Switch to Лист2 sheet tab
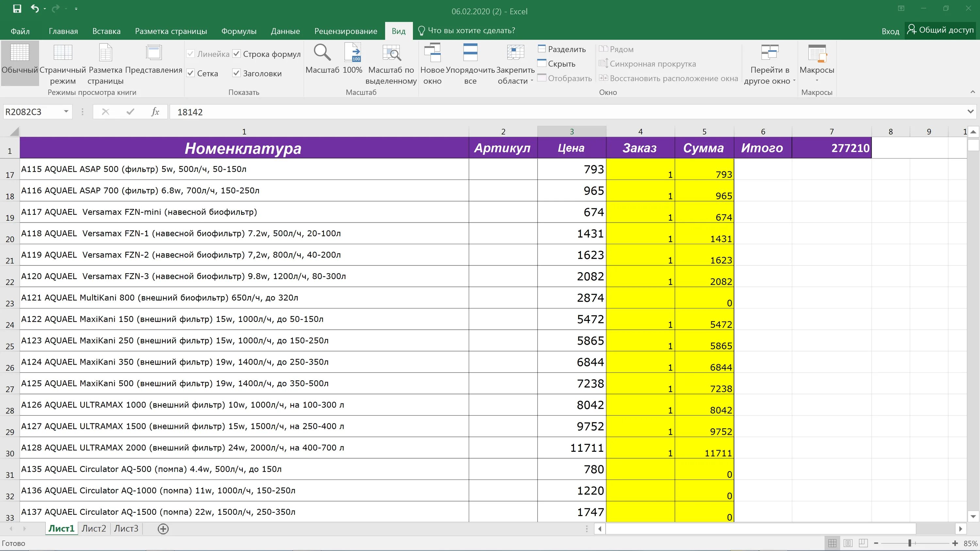 [93, 528]
